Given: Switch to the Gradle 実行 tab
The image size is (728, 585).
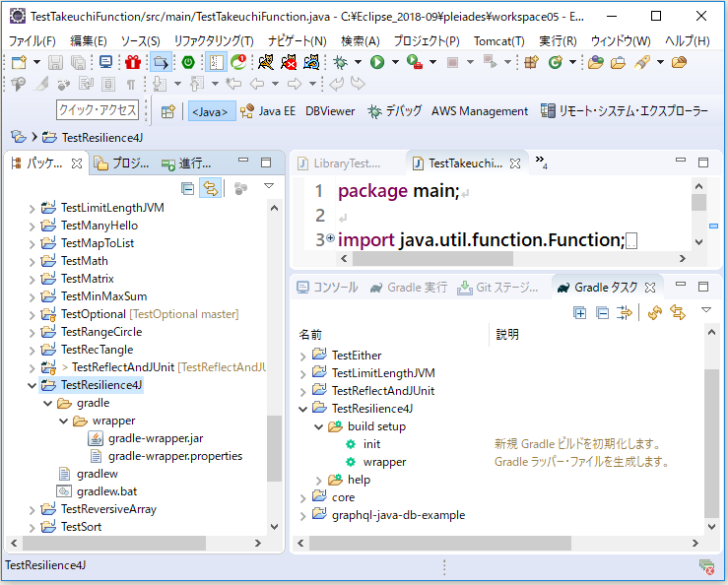Looking at the screenshot, I should tap(409, 288).
